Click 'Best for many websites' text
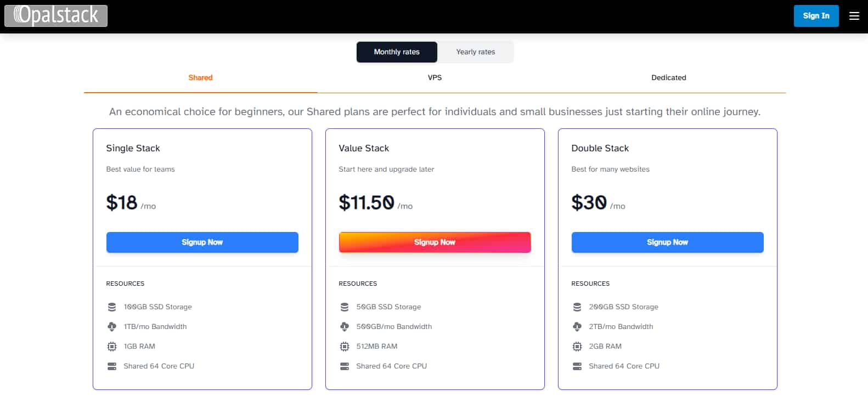Image resolution: width=868 pixels, height=402 pixels. click(610, 169)
